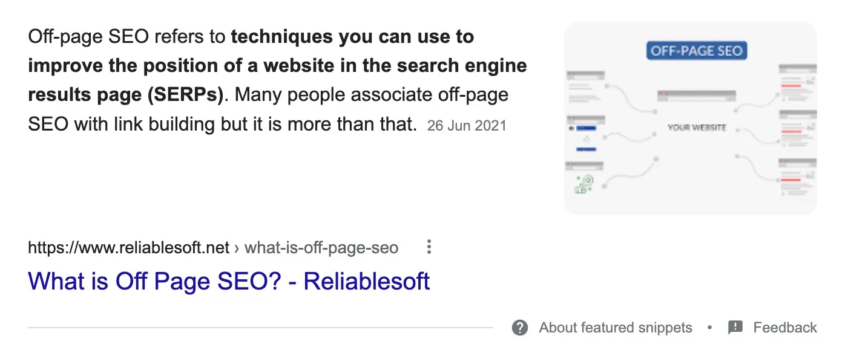Viewport: 868px width, 353px height.
Task: Click the horizontal divider line below the result
Action: pyautogui.click(x=260, y=328)
